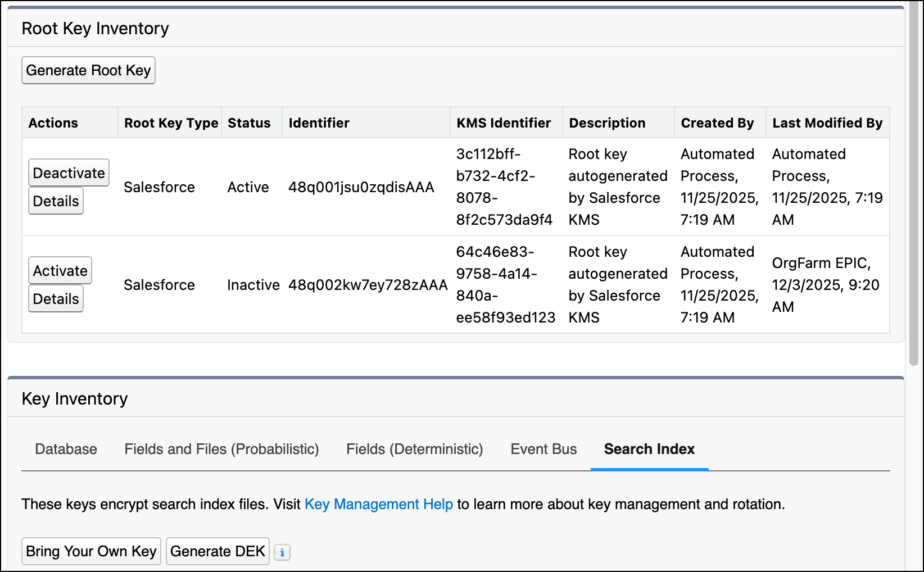
Task: Deactivate the active Salesforce root key
Action: click(69, 172)
